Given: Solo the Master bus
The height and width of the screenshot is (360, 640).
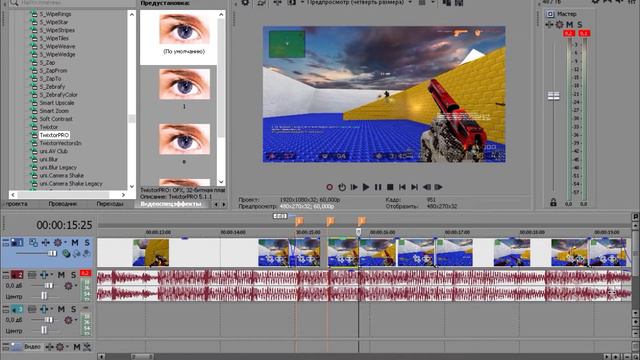Looking at the screenshot, I should (580, 24).
